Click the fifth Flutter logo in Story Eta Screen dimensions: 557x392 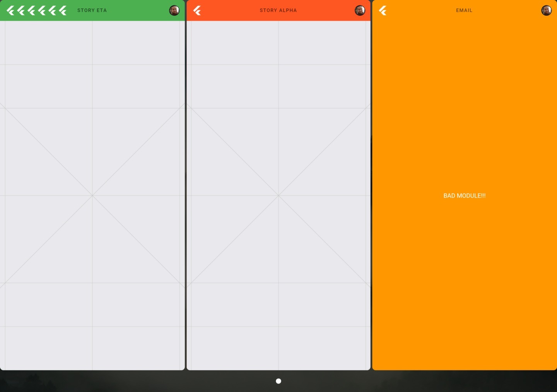(53, 10)
